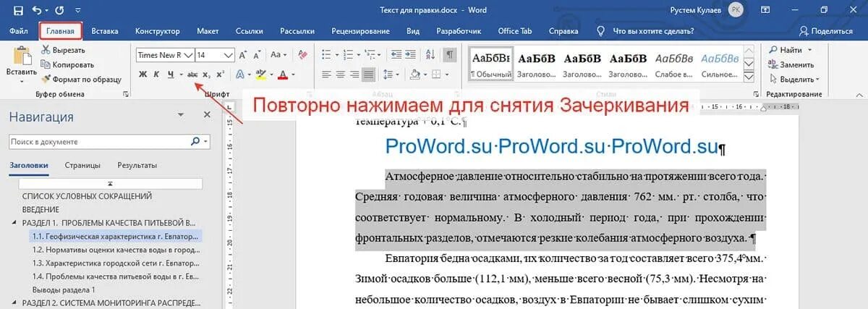This screenshot has width=868, height=309.
Task: Switch to the Результаты navigation tab
Action: click(137, 165)
